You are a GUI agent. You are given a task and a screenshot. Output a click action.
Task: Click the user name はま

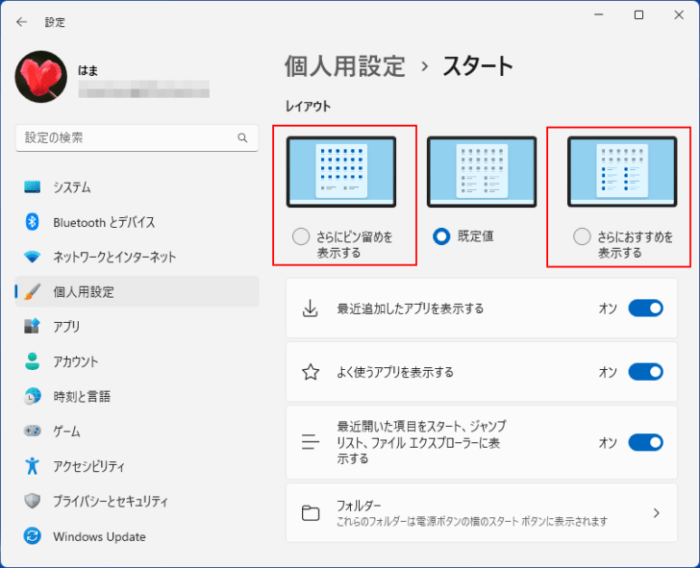click(88, 70)
